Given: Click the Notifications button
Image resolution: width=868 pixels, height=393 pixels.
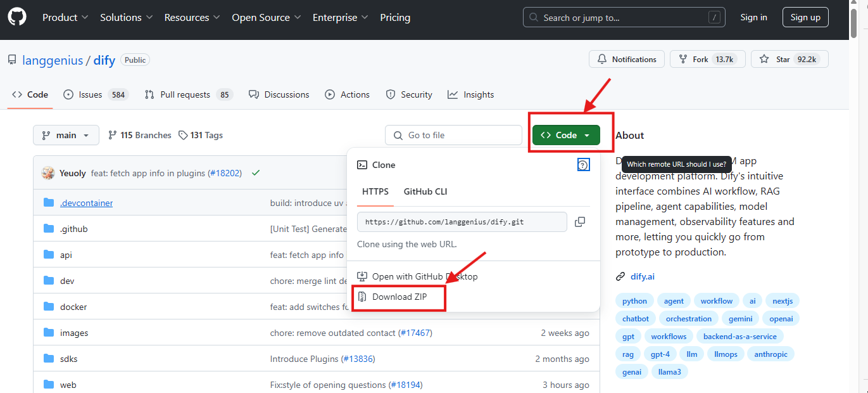Looking at the screenshot, I should 627,59.
